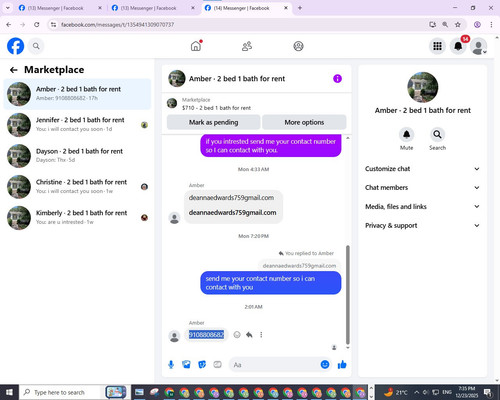Click the quoted deannaedwards759gmail.com reply preview
Image resolution: width=500 pixels, height=400 pixels.
click(x=299, y=266)
